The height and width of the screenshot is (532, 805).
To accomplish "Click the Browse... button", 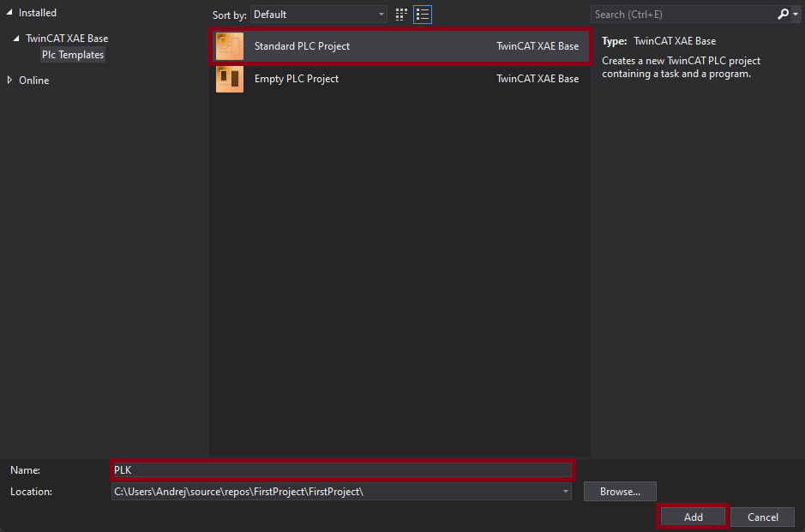I will tap(620, 492).
